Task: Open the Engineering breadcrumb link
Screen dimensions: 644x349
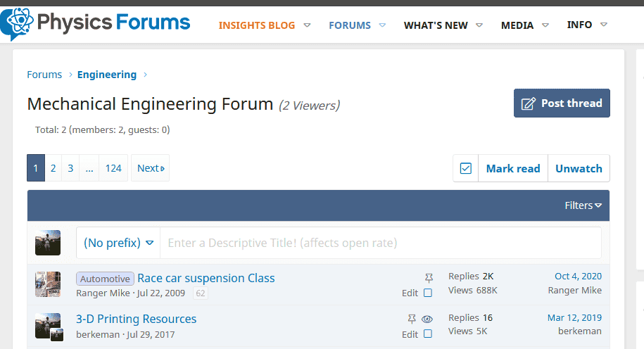Action: pyautogui.click(x=107, y=75)
